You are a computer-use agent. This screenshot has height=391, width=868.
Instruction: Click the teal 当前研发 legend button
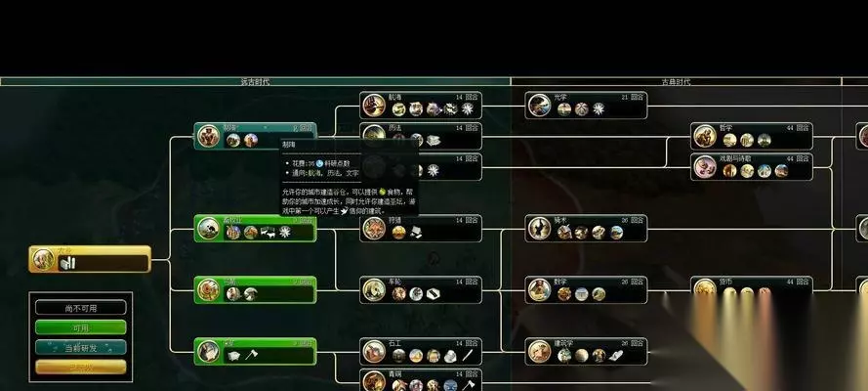pyautogui.click(x=81, y=348)
